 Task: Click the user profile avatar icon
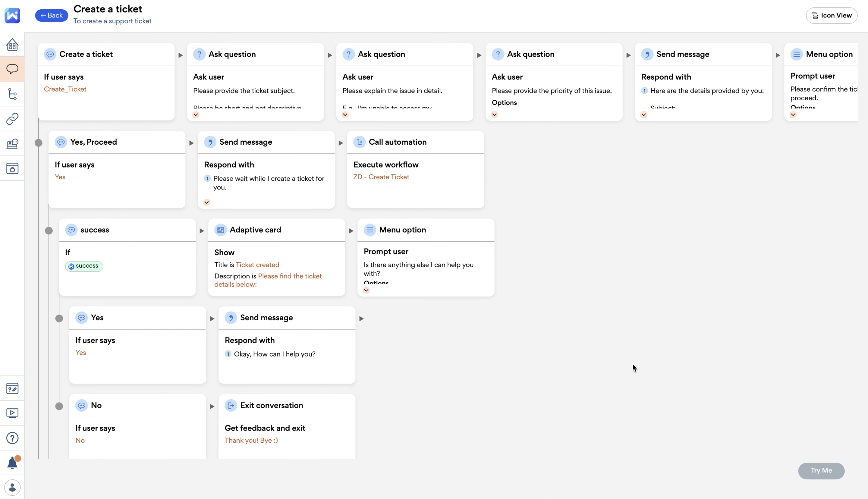12,487
